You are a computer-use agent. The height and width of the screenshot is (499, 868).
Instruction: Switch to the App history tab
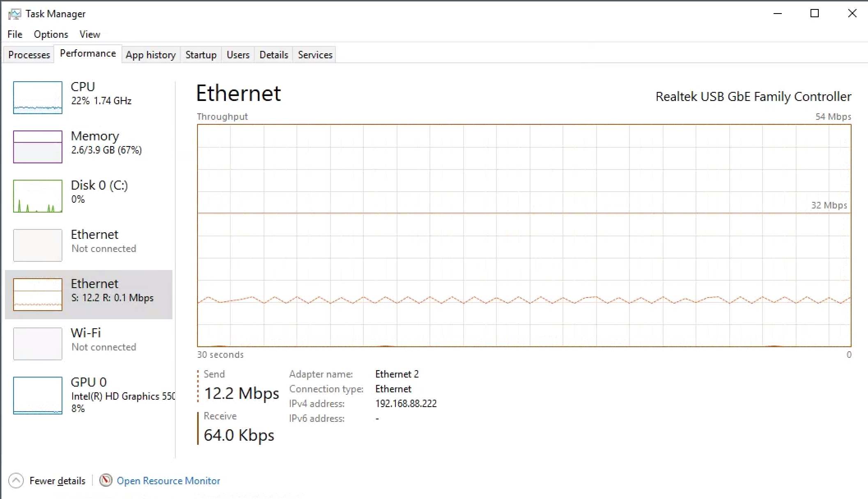click(151, 55)
